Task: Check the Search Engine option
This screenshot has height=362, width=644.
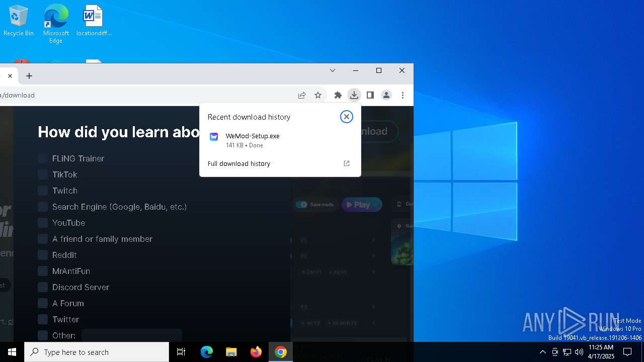Action: (43, 207)
